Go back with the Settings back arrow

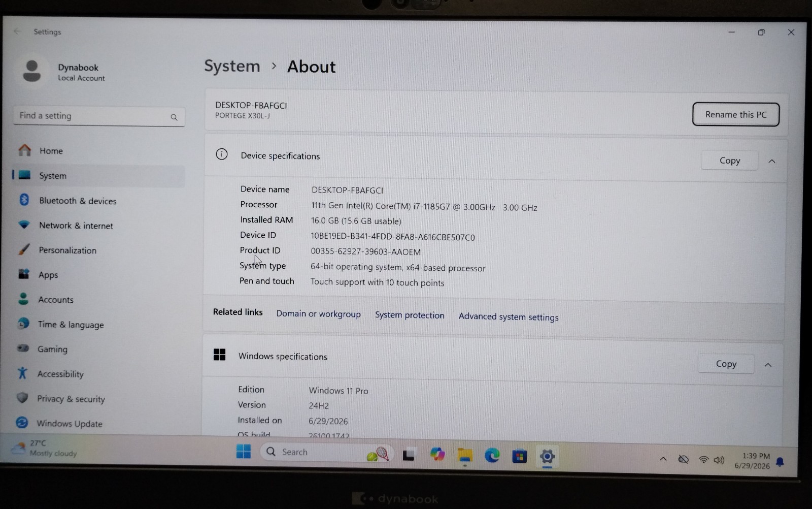(x=17, y=31)
